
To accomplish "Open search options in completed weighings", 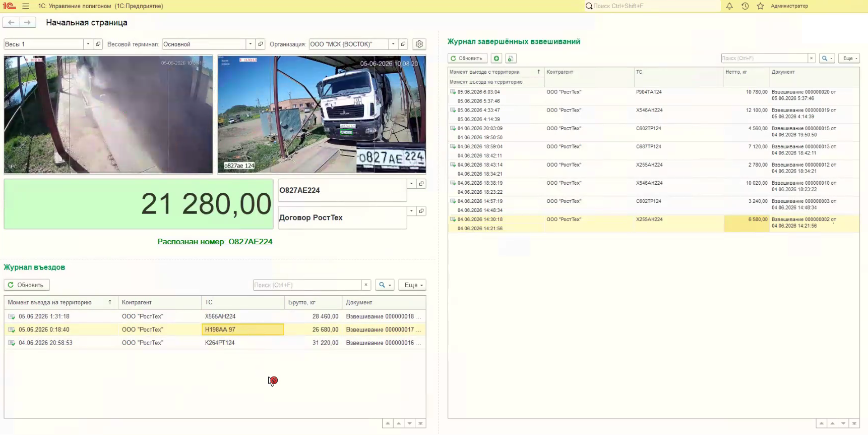I will [827, 59].
